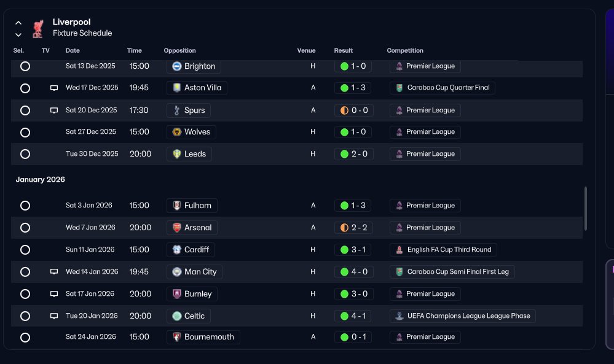
Task: Click the Champions League trophy icon
Action: (x=399, y=316)
